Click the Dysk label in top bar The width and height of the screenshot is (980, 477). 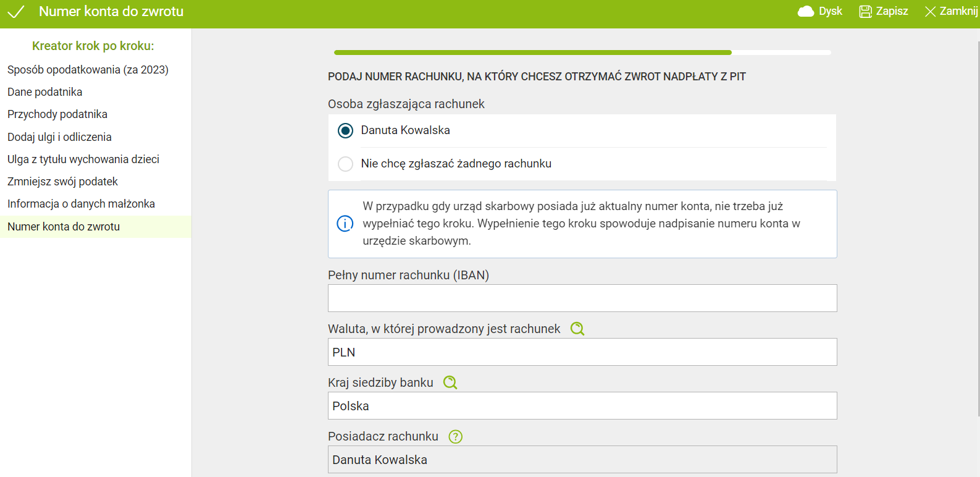[831, 11]
